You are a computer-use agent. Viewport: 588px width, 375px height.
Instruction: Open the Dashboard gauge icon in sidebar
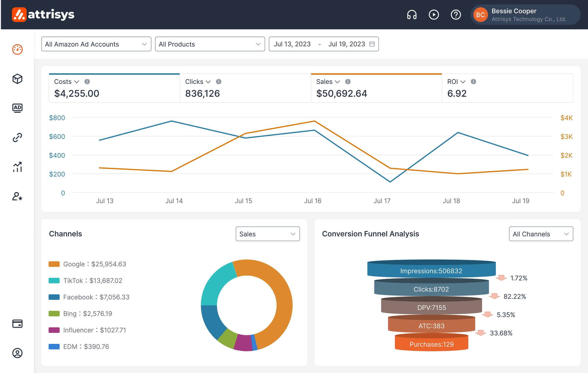[17, 49]
